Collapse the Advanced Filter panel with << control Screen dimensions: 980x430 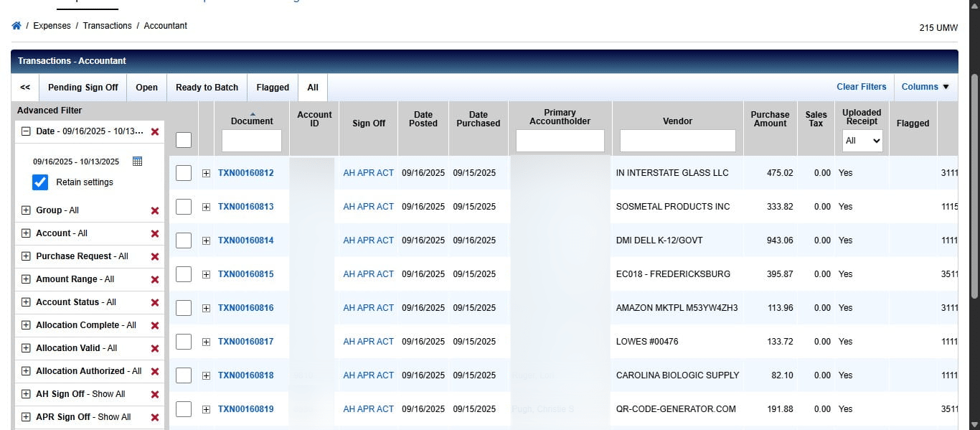(x=24, y=87)
